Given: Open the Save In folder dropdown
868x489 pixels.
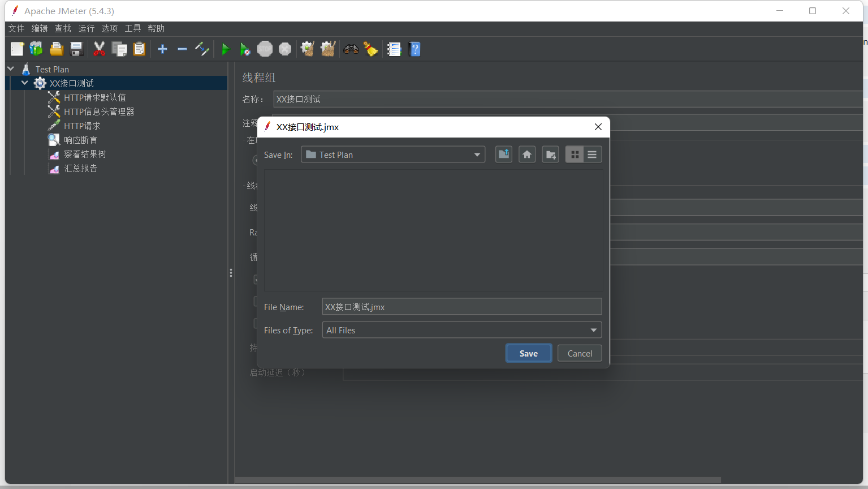Looking at the screenshot, I should pos(393,155).
